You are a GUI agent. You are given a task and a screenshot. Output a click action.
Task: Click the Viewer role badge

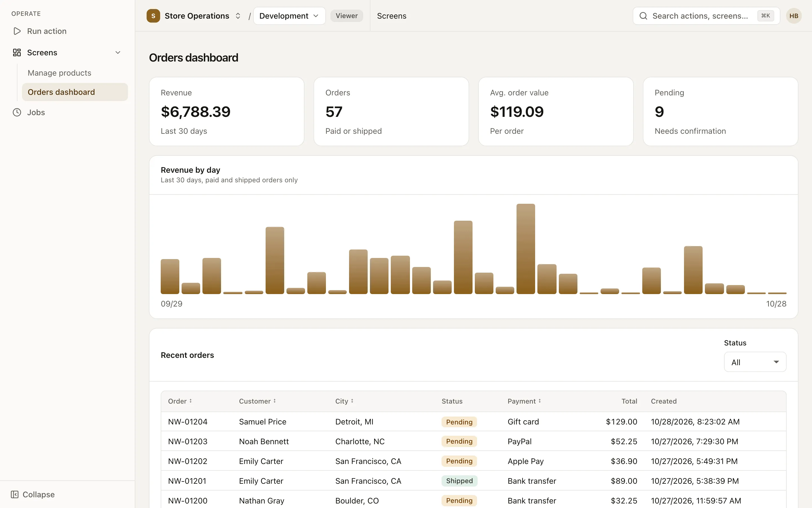(347, 16)
